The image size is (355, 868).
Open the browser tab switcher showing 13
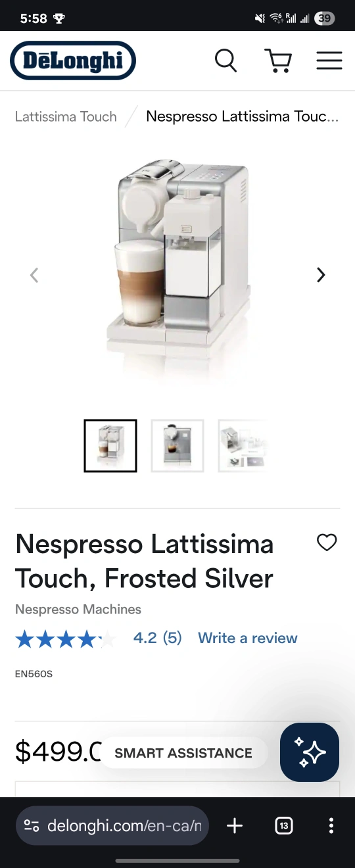point(283,826)
